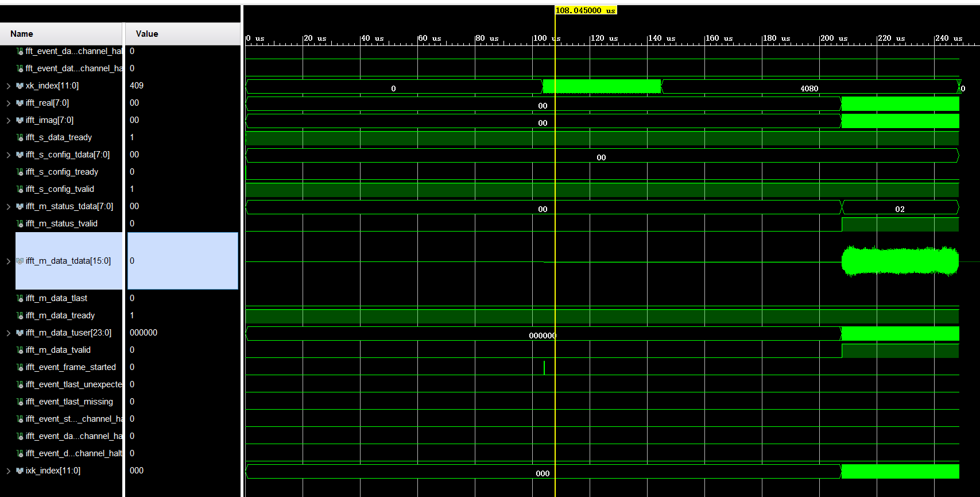The width and height of the screenshot is (980, 497).
Task: Click the signal icon beside ifft_s_config_tready
Action: [x=20, y=172]
